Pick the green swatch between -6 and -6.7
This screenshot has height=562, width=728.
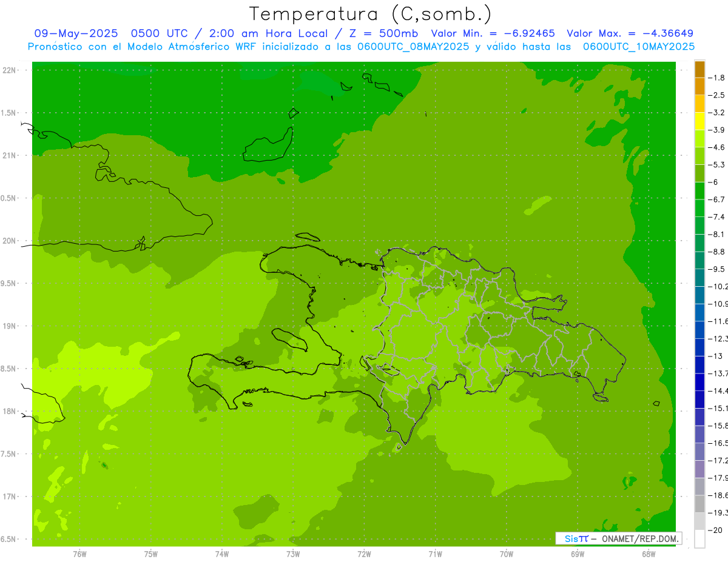click(699, 191)
